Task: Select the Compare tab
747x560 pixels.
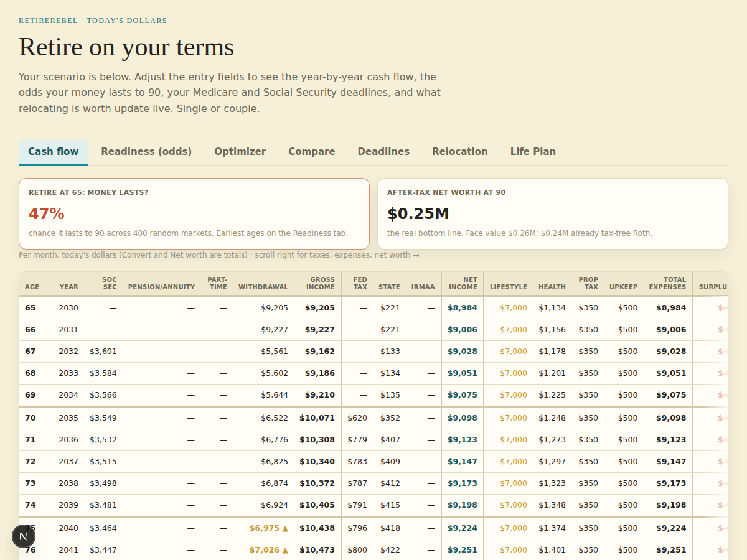Action: pyautogui.click(x=312, y=152)
